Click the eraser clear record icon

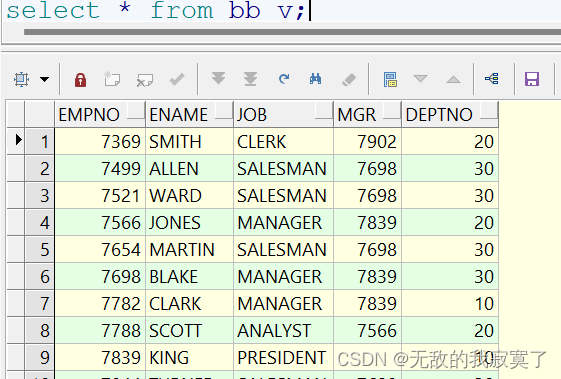349,79
